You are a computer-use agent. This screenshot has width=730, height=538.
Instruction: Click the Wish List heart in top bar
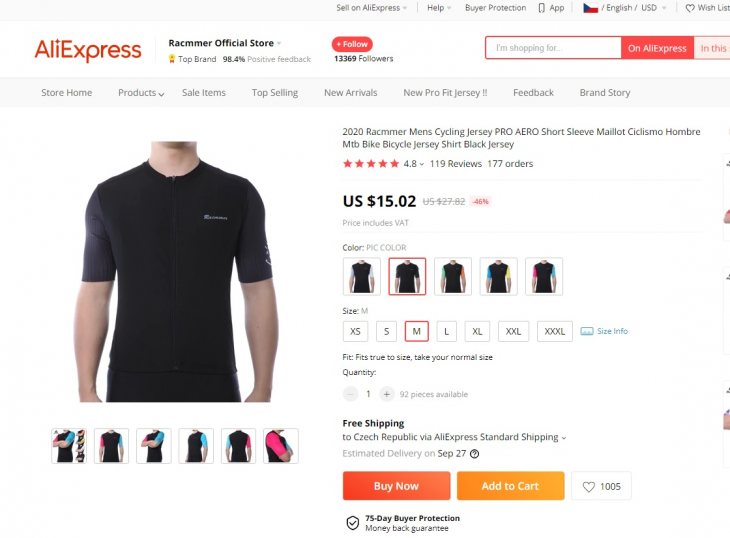click(690, 8)
